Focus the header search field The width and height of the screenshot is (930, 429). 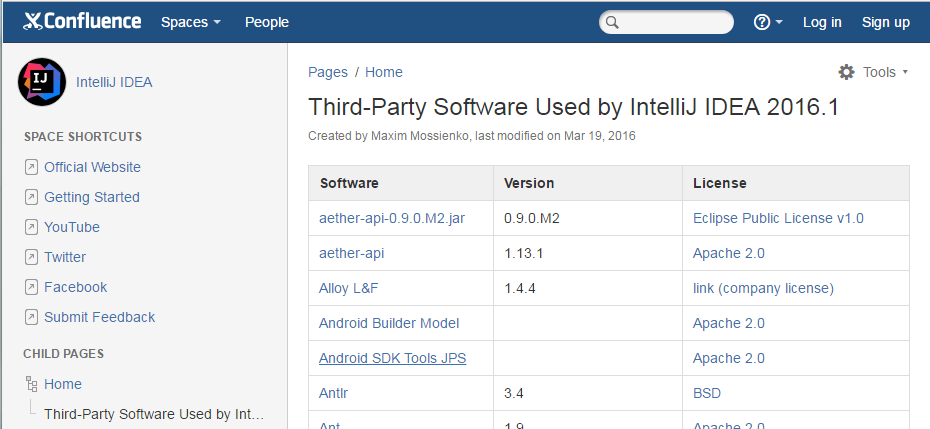point(666,23)
